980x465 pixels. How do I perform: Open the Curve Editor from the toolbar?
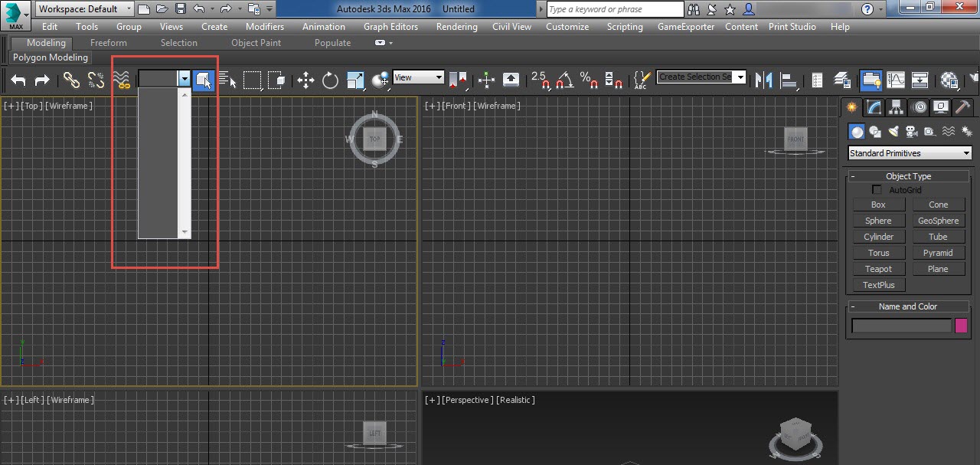pyautogui.click(x=894, y=80)
